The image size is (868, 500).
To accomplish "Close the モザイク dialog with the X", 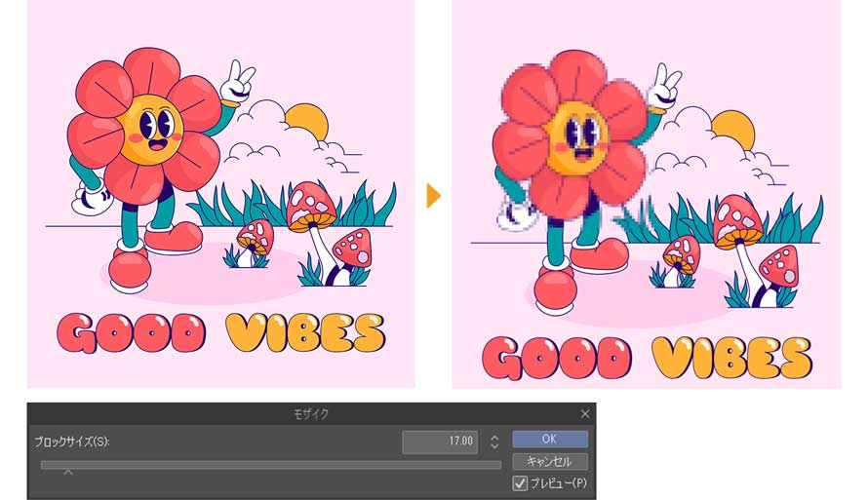I will click(585, 413).
